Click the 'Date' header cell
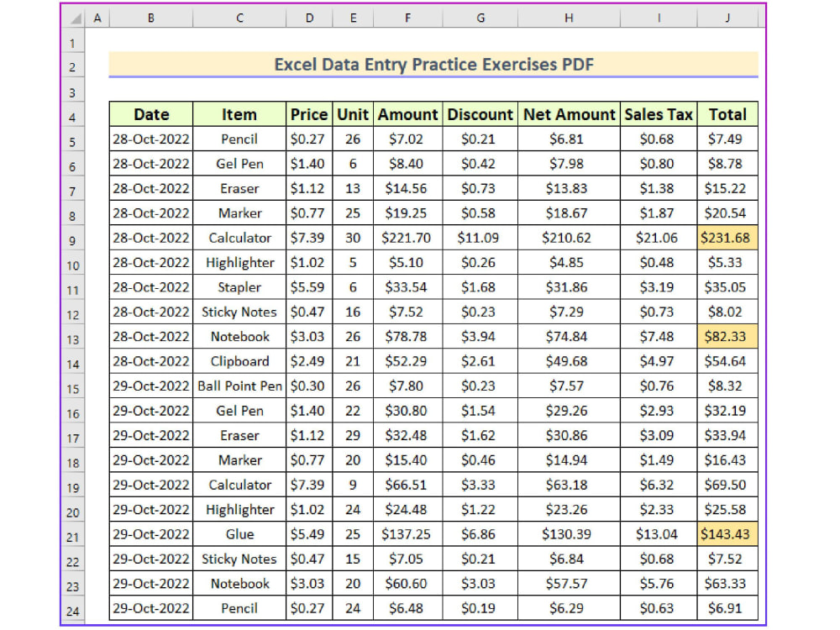Image resolution: width=840 pixels, height=630 pixels. pos(151,114)
